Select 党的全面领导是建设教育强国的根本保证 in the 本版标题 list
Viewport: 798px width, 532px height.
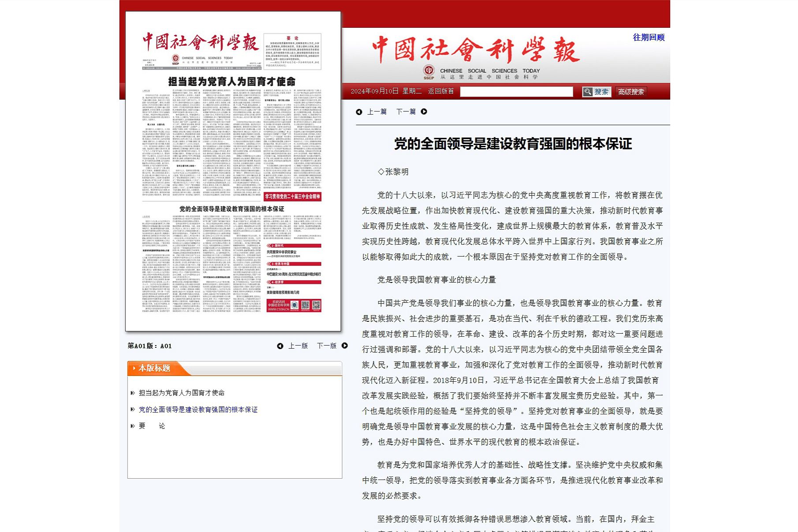(x=198, y=409)
